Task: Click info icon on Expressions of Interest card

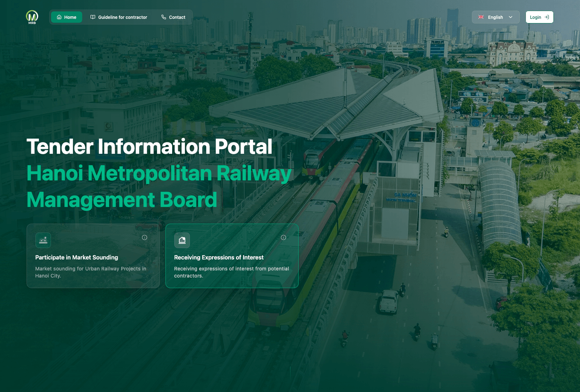Action: click(x=284, y=238)
